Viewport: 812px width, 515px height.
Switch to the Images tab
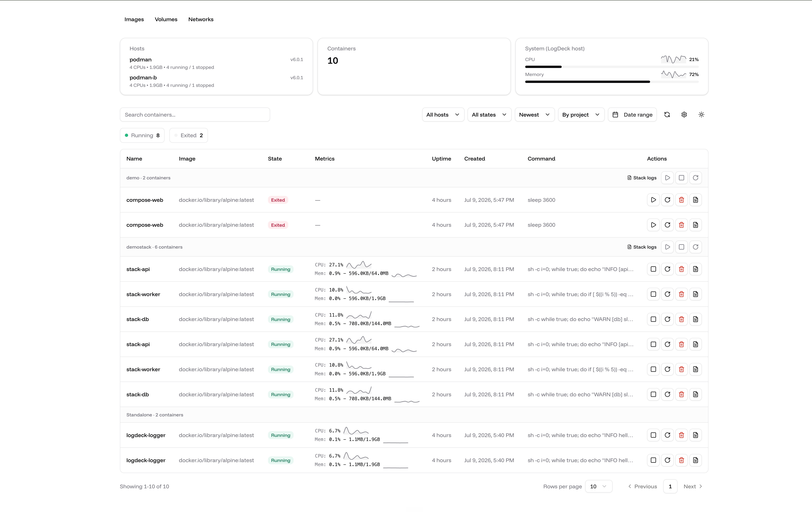pos(134,19)
